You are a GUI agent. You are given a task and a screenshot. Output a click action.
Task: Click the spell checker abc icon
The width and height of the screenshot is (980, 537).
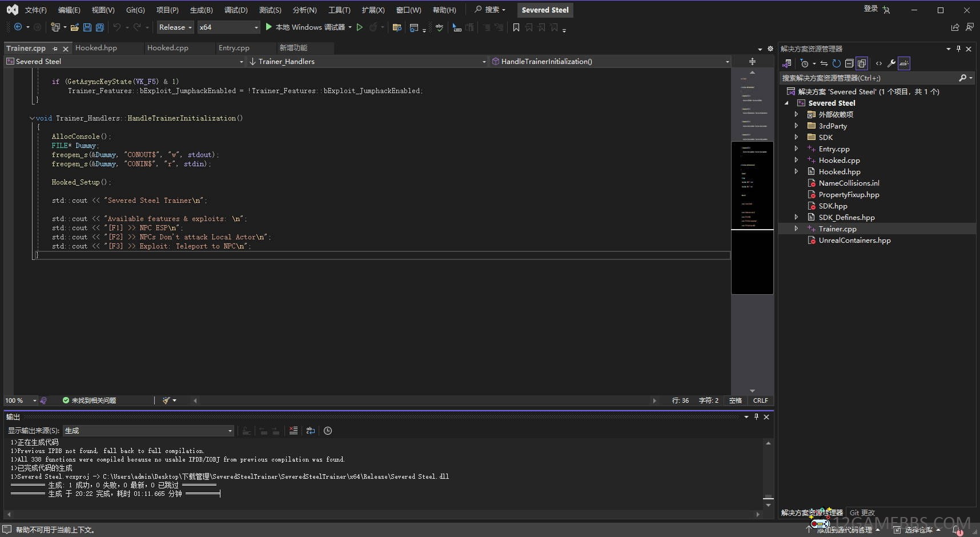click(439, 27)
